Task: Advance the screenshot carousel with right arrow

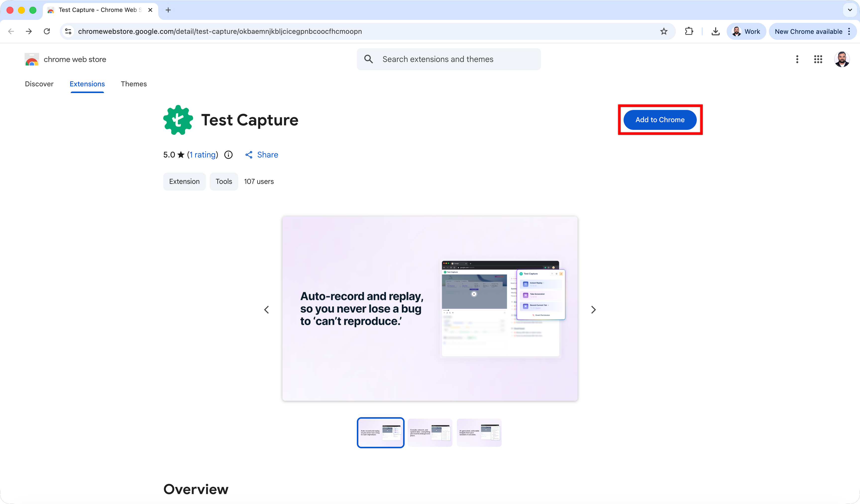Action: (593, 309)
